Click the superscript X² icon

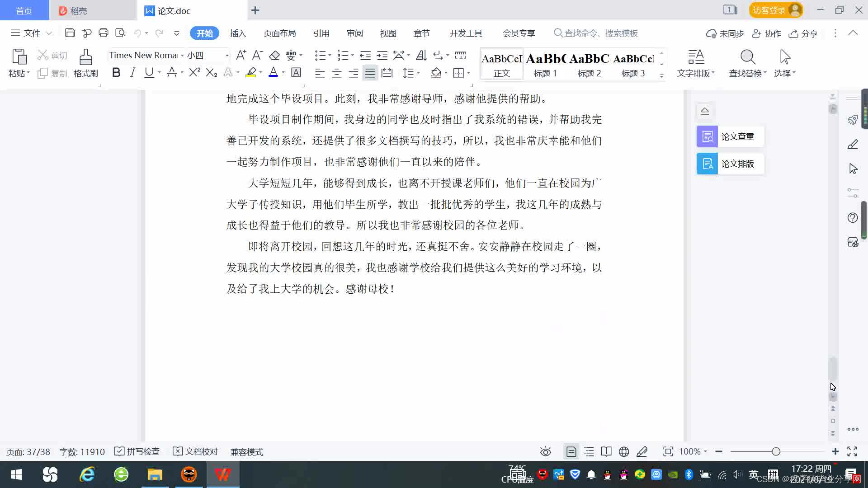(194, 72)
